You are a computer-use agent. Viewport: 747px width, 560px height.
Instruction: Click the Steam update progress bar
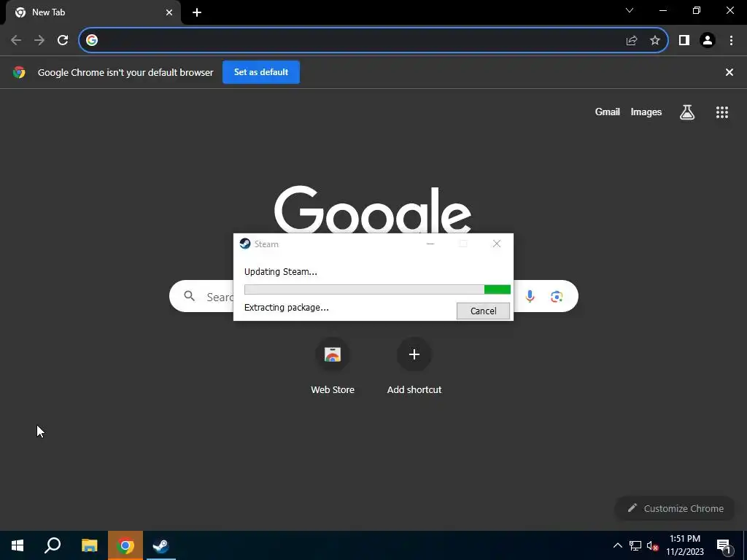[x=377, y=289]
